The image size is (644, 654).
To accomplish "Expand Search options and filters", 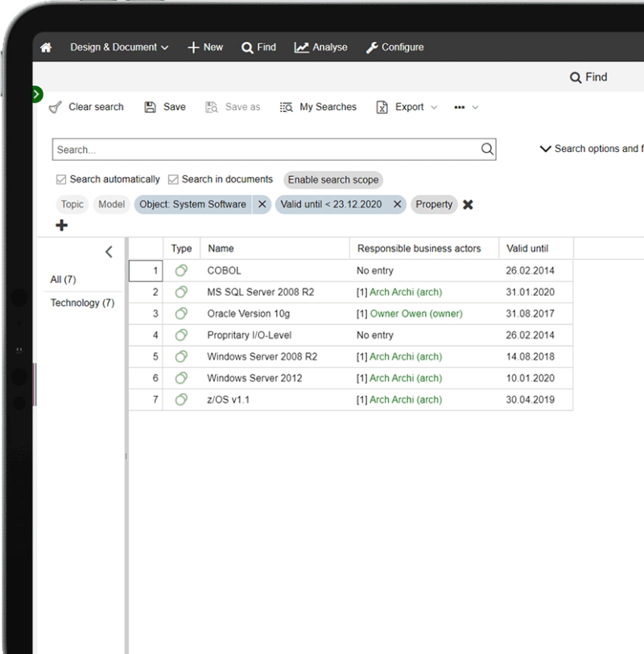I will pos(547,148).
